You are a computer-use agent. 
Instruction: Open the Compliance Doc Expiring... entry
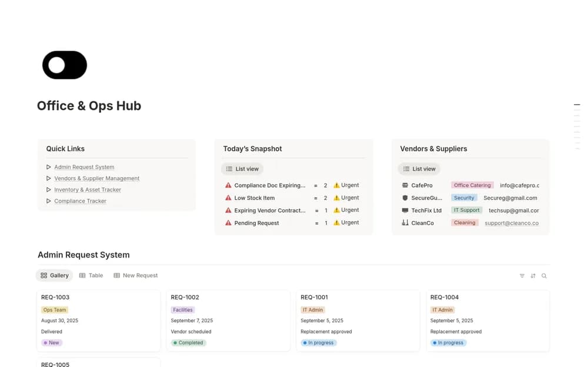(x=270, y=185)
